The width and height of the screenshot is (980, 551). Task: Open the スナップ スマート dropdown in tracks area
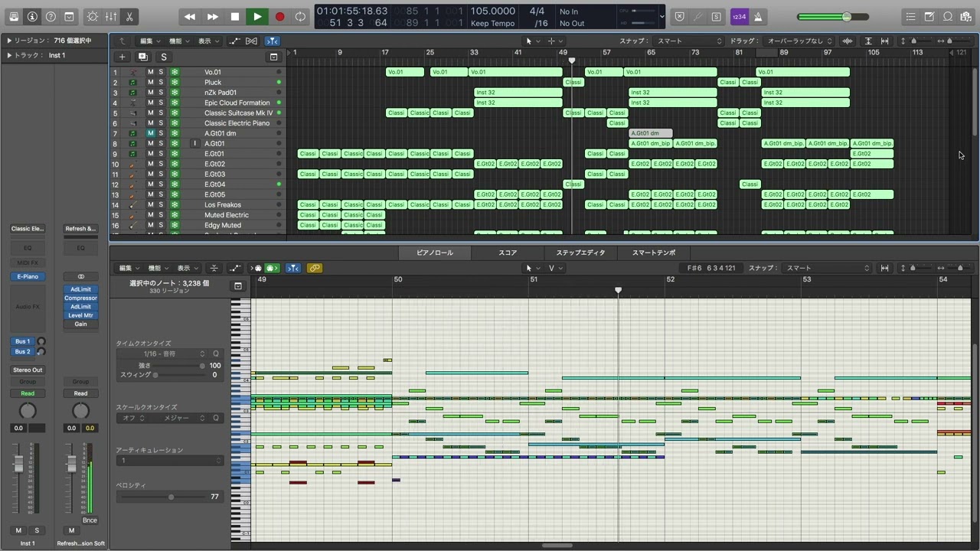[x=689, y=41]
